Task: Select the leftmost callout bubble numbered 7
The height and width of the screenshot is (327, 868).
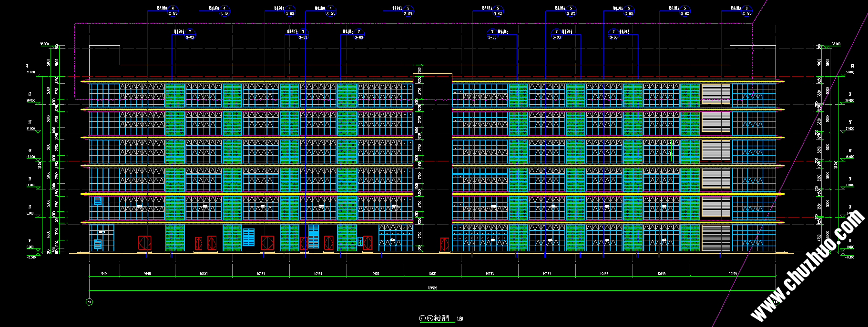Action: pos(190,32)
